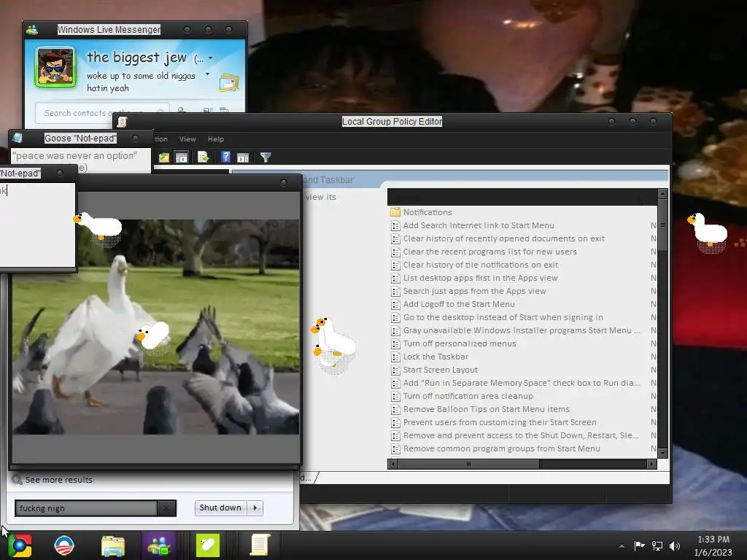Click the Windows Live Messenger title bar icon
The height and width of the screenshot is (560, 747).
[x=32, y=30]
